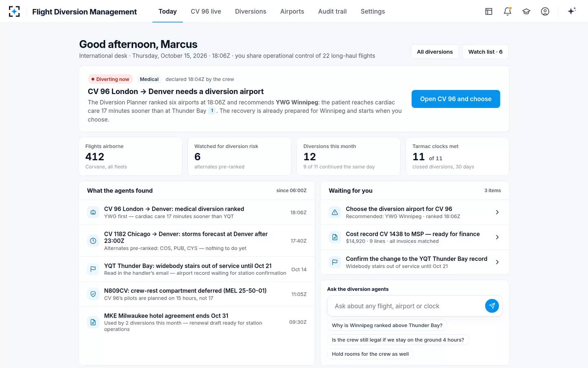Image resolution: width=588 pixels, height=368 pixels.
Task: Click the warning icon beside Choose the diversion airport
Action: 335,212
